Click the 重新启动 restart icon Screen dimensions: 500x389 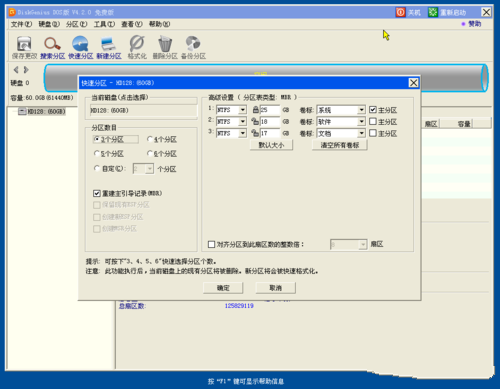(433, 12)
